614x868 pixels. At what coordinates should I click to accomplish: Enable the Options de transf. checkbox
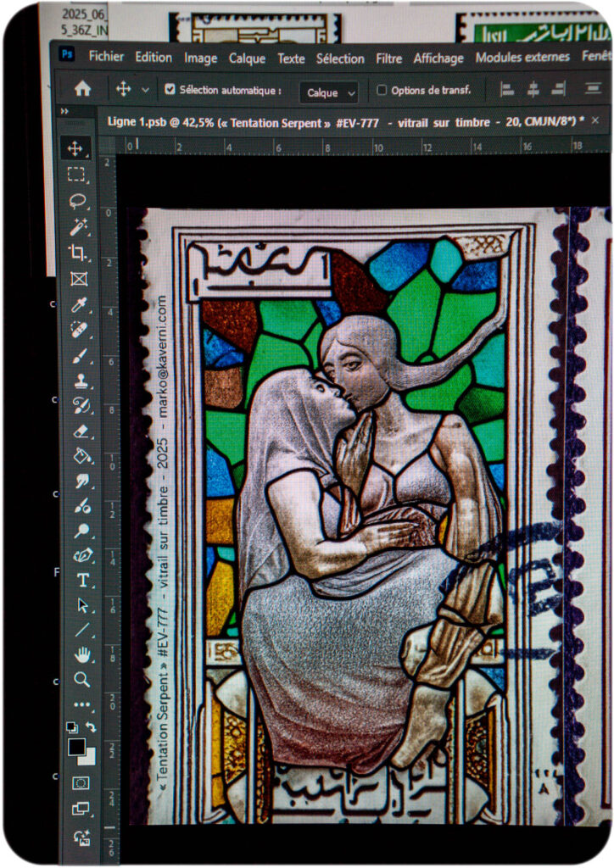tap(382, 90)
